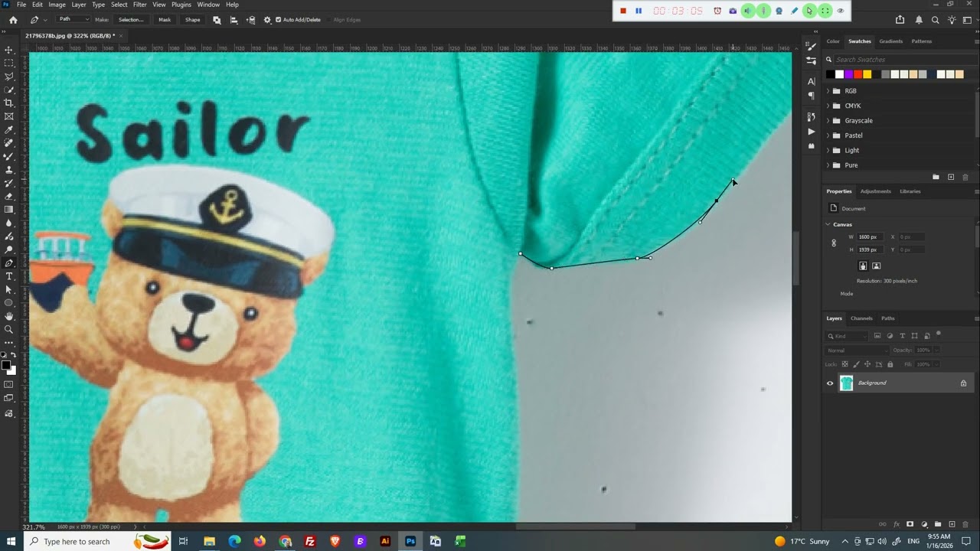Open Pen tool preset picker arrow

click(45, 20)
